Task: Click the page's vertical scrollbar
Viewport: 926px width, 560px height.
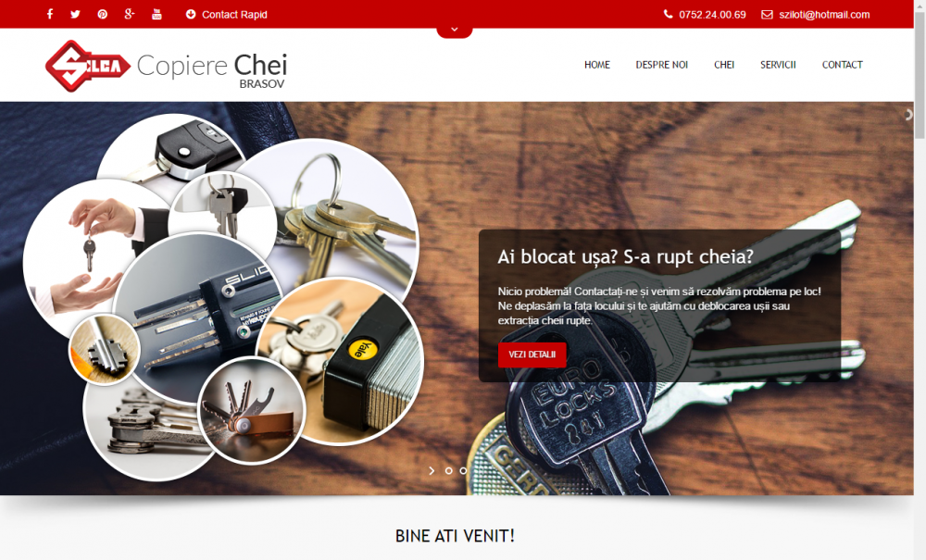Action: click(920, 280)
